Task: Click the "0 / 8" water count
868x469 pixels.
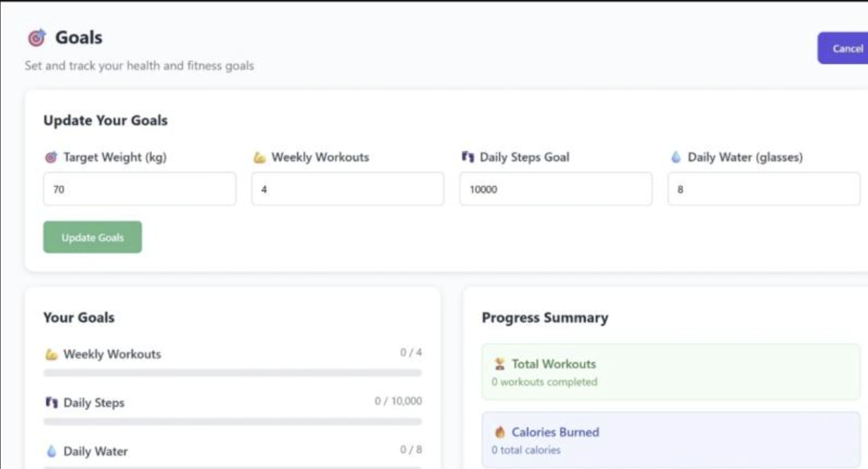Action: [411, 449]
